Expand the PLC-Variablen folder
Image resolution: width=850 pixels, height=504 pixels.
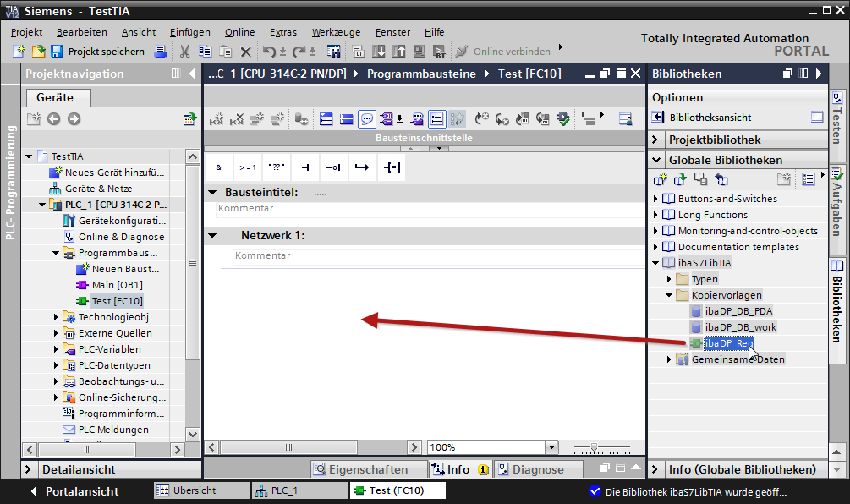(55, 349)
